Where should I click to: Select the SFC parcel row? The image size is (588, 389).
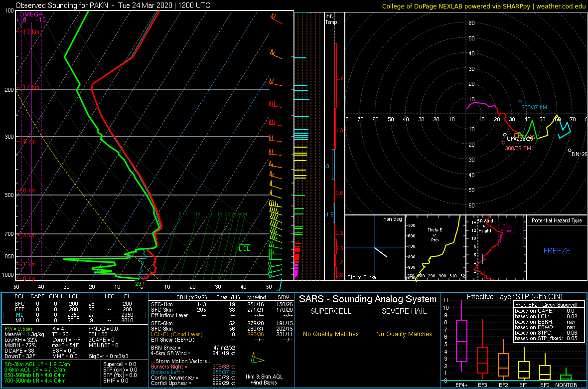[x=75, y=303]
